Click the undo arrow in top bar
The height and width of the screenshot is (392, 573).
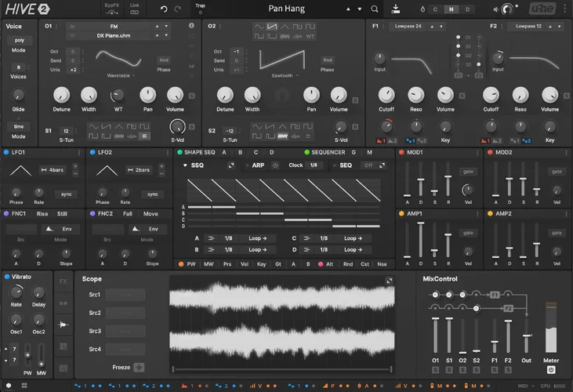pyautogui.click(x=164, y=9)
